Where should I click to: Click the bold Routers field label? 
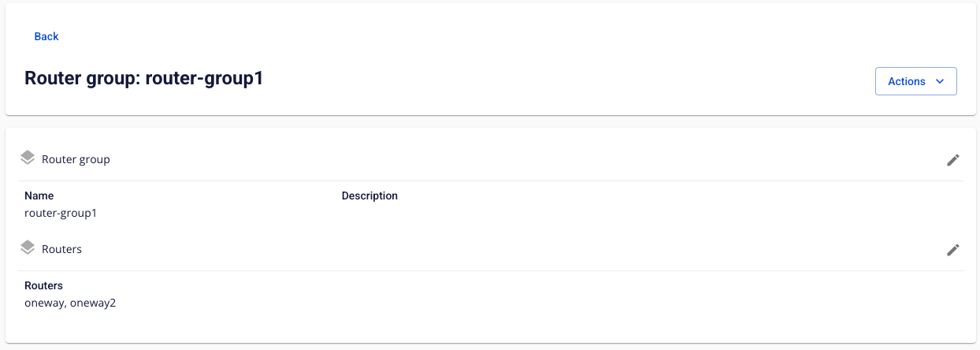pyautogui.click(x=43, y=285)
